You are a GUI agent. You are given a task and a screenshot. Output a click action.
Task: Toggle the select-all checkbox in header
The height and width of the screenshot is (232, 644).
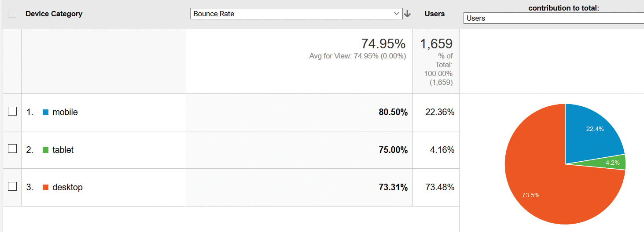click(x=12, y=14)
